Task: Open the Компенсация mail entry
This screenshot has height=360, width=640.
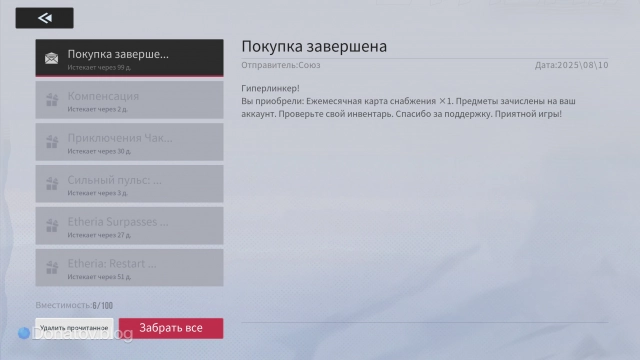Action: [x=129, y=100]
